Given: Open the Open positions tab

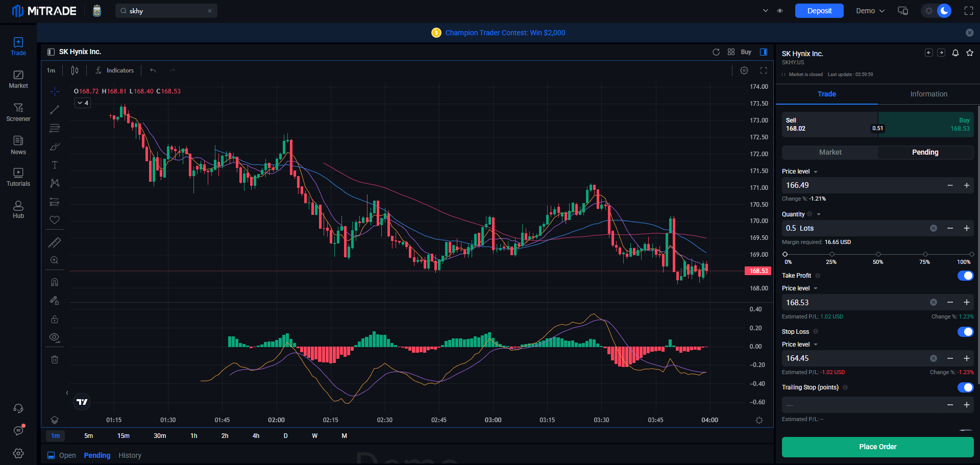Looking at the screenshot, I should click(x=67, y=455).
